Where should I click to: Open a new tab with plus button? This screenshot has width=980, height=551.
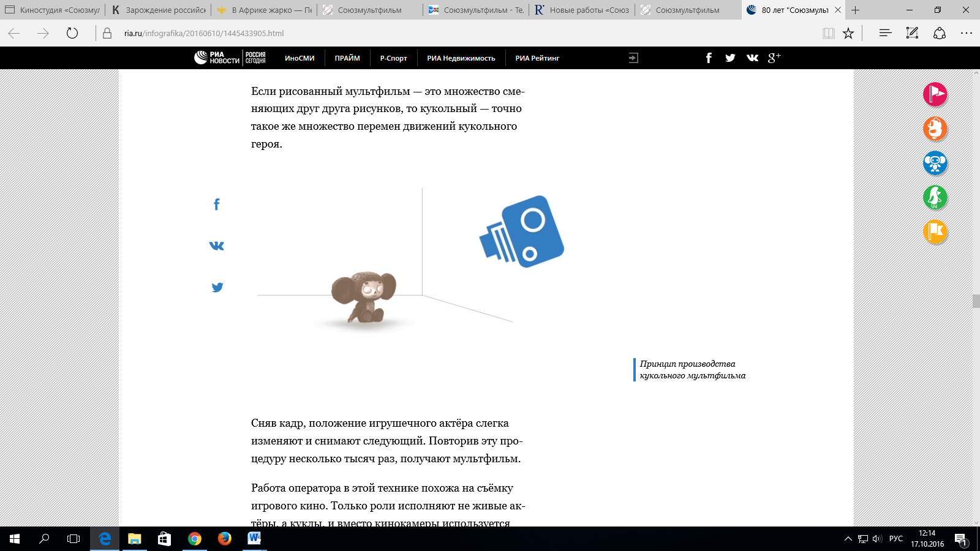click(x=856, y=10)
